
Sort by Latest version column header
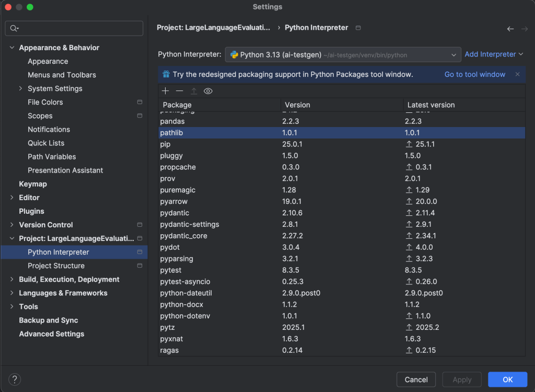point(464,105)
